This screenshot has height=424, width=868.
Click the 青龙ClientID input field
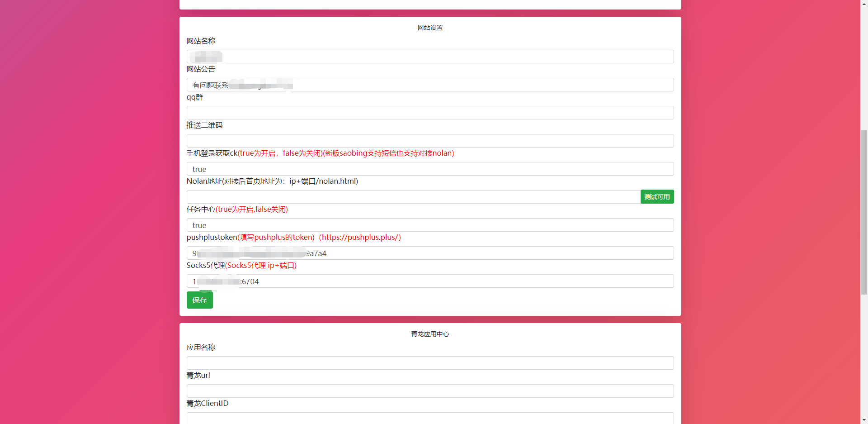pos(430,418)
